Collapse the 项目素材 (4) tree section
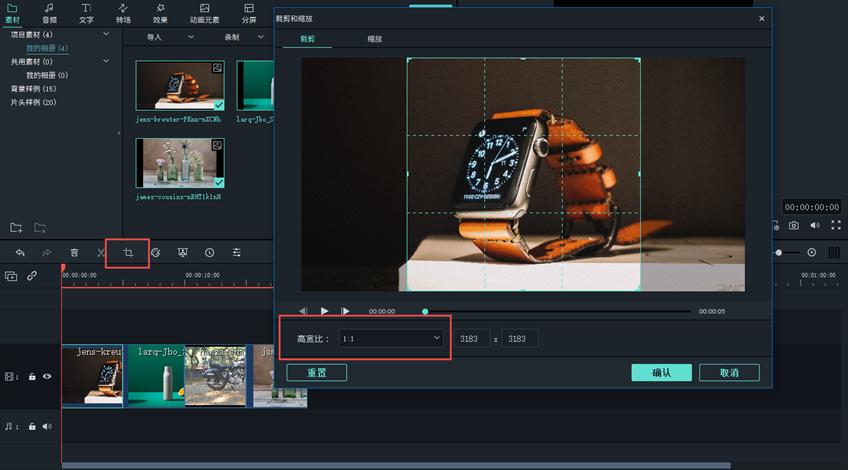The image size is (848, 470). (106, 35)
